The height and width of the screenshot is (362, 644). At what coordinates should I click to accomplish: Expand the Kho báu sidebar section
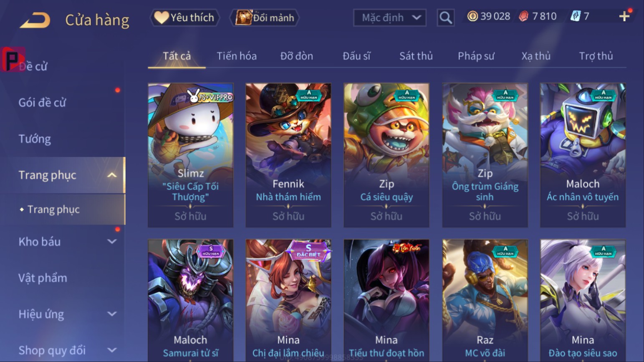tap(112, 241)
